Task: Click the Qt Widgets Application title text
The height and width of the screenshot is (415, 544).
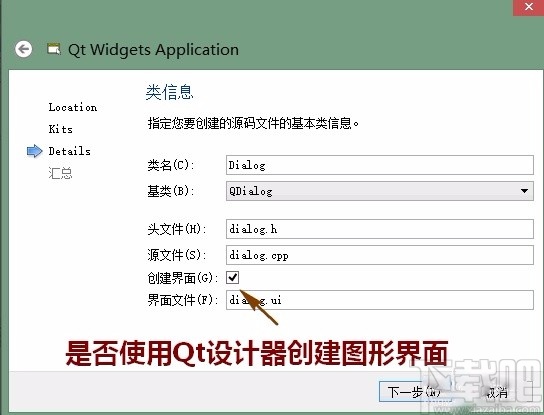Action: tap(153, 50)
